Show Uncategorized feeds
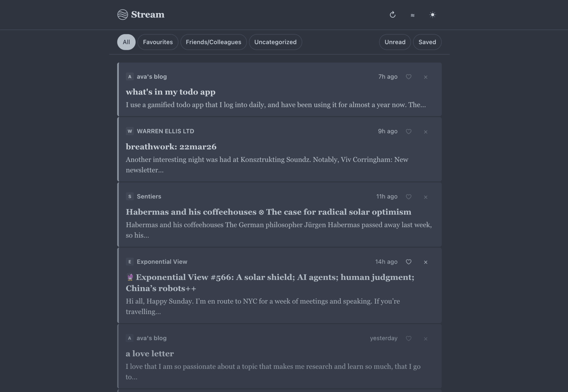This screenshot has width=568, height=392. tap(275, 42)
